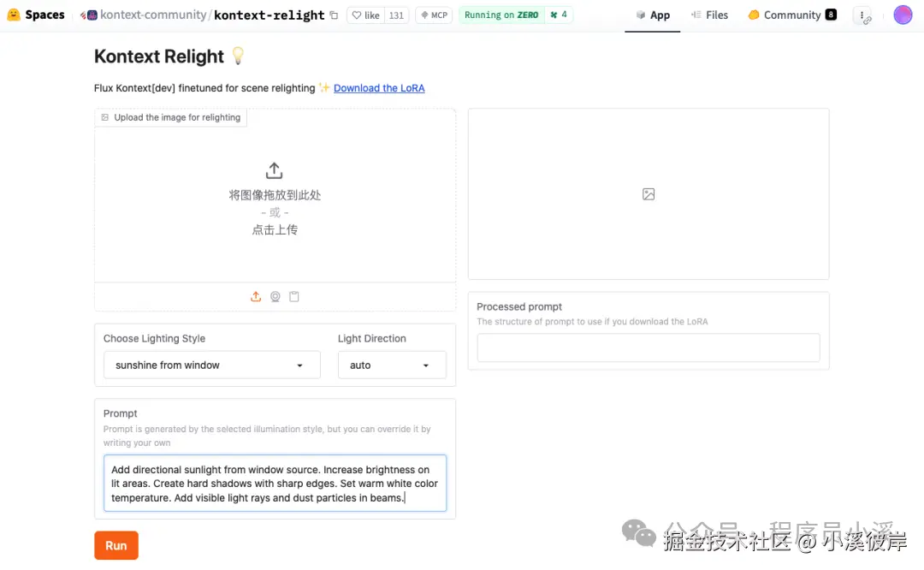Click the image placeholder icon in the output panel
924x570 pixels.
649,193
